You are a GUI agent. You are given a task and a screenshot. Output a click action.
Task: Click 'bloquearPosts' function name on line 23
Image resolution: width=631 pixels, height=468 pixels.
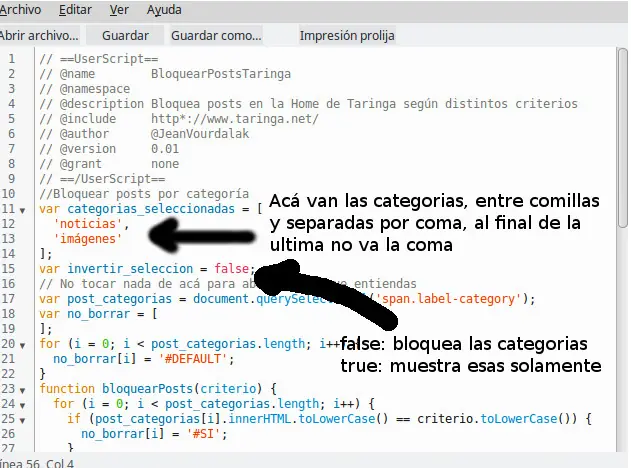pyautogui.click(x=147, y=389)
